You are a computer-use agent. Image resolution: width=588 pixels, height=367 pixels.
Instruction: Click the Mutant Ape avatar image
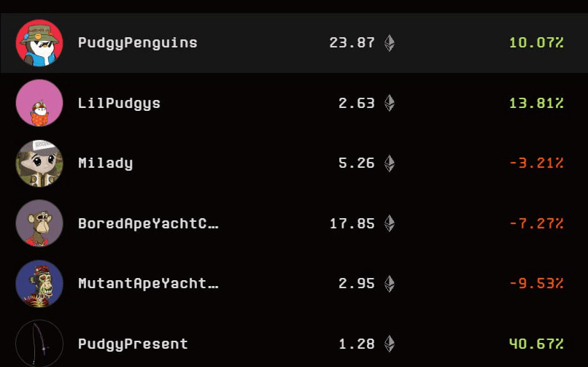coord(39,283)
